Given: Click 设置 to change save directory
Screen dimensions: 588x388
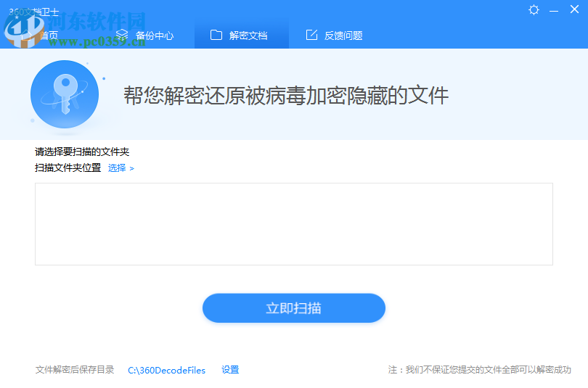Looking at the screenshot, I should coord(230,370).
